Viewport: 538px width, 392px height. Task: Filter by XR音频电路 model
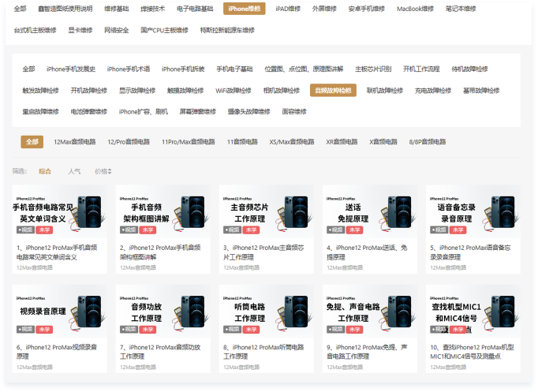pos(342,142)
